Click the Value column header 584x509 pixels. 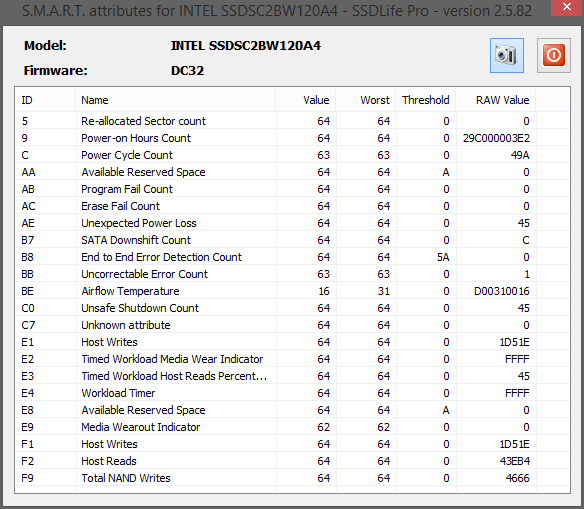306,100
